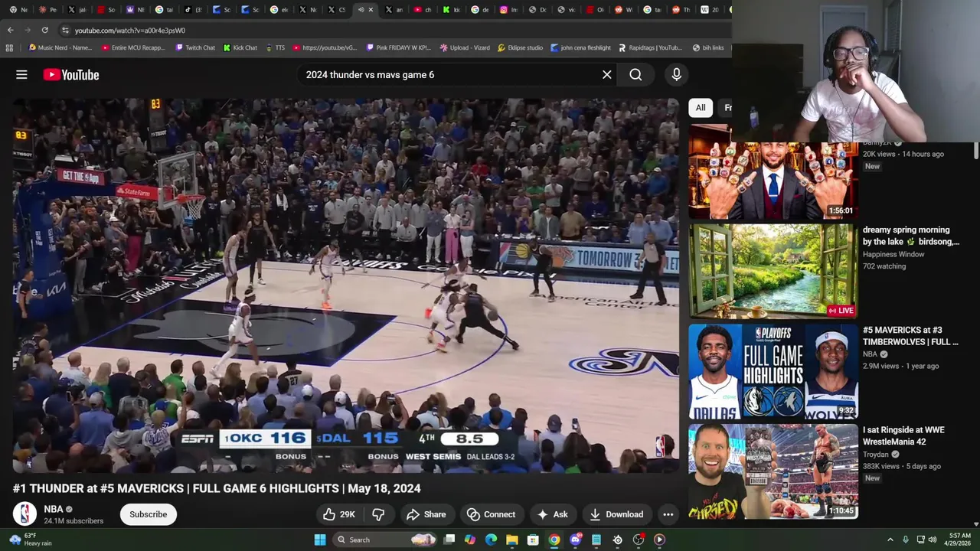Play the WrestleMania 1:10:45 thumbnail

tap(773, 472)
